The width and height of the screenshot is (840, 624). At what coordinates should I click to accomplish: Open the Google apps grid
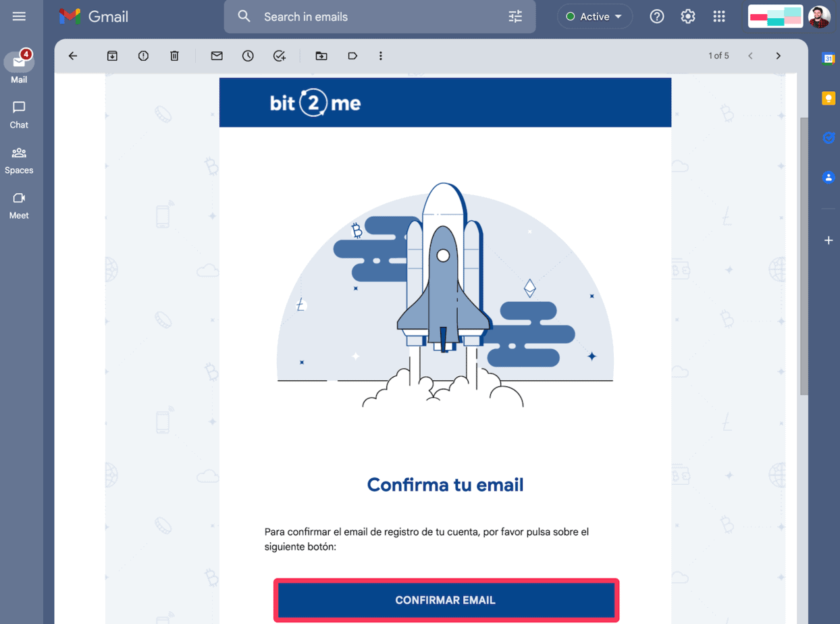click(719, 16)
